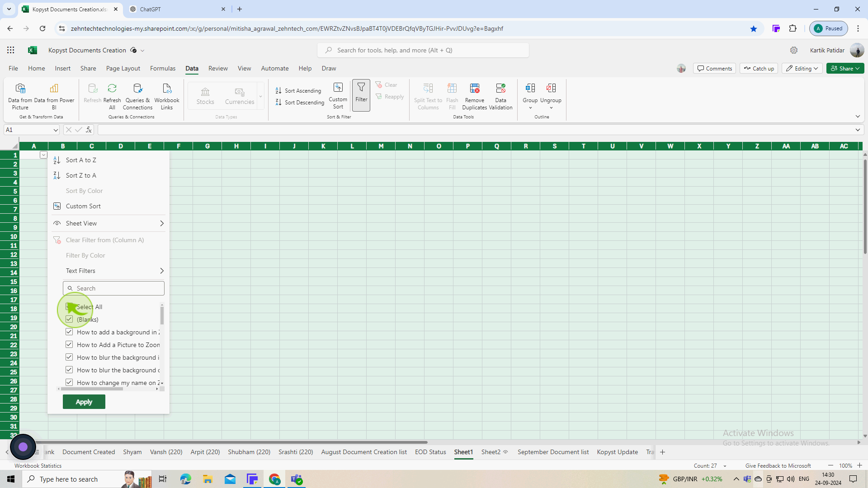Image resolution: width=868 pixels, height=488 pixels.
Task: Switch to Home ribbon tab
Action: coord(37,68)
